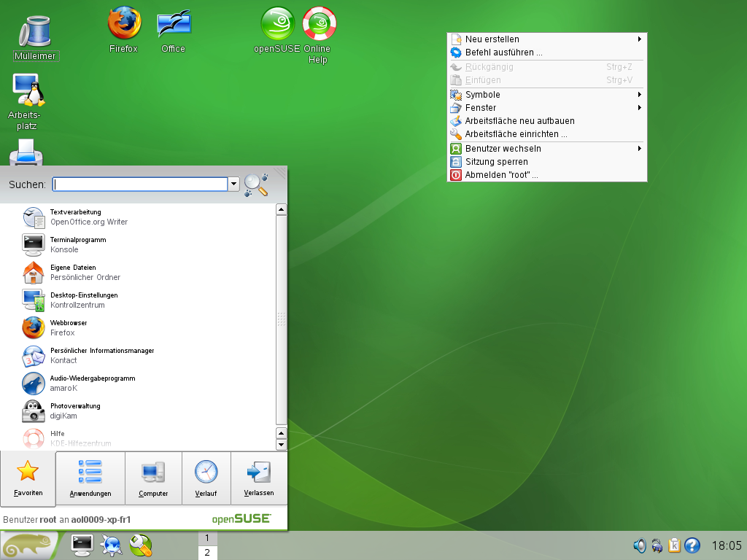Screen dimensions: 747x560
Task: Launch Konsole terminal from the taskbar
Action: 81,545
